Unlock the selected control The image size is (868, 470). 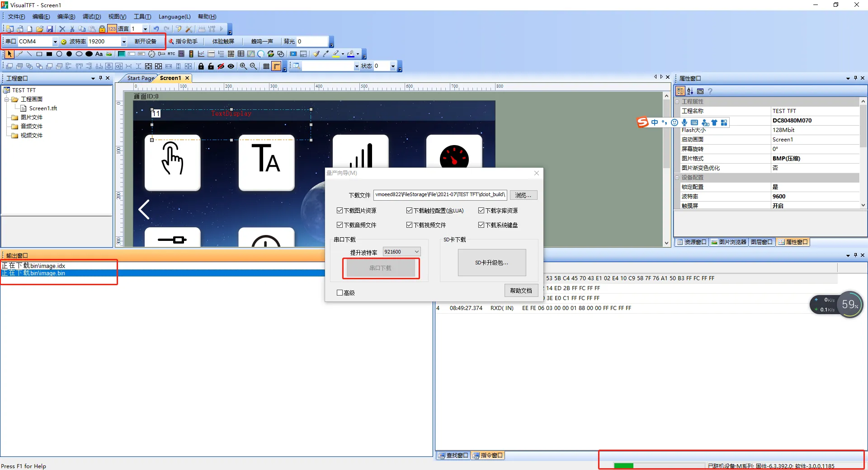(211, 66)
